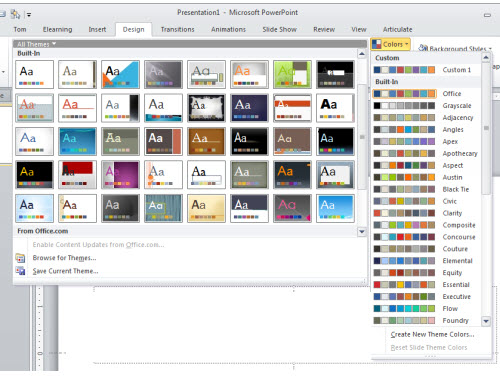
Task: Apply the theme with red banner block
Action: point(77,175)
